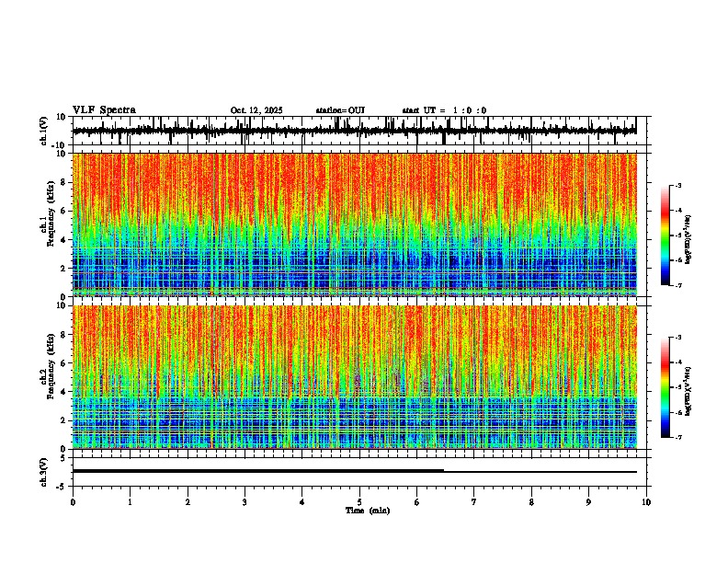This screenshot has width=728, height=563.
Task: Click the "10" tick on the time axis
Action: click(646, 502)
